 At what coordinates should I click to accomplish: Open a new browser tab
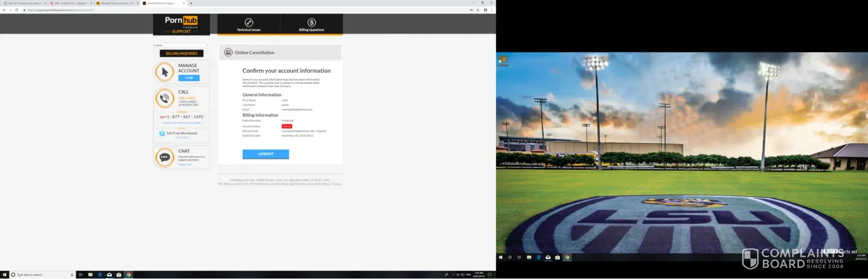[x=191, y=3]
